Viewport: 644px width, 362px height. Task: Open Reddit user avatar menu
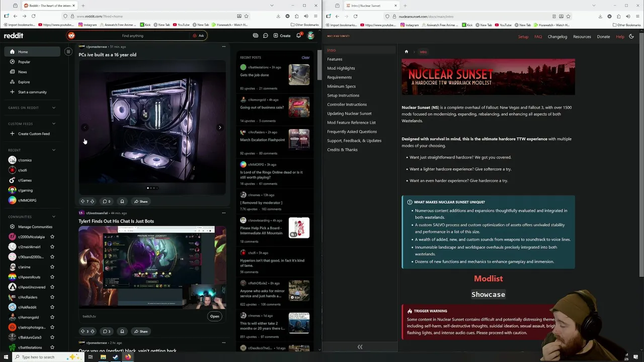click(x=310, y=36)
